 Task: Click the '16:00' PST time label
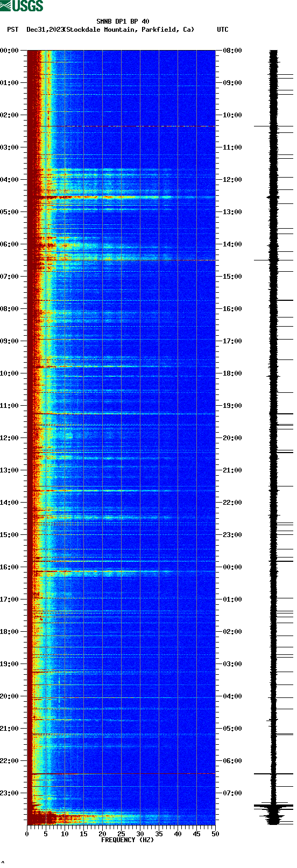[9, 567]
